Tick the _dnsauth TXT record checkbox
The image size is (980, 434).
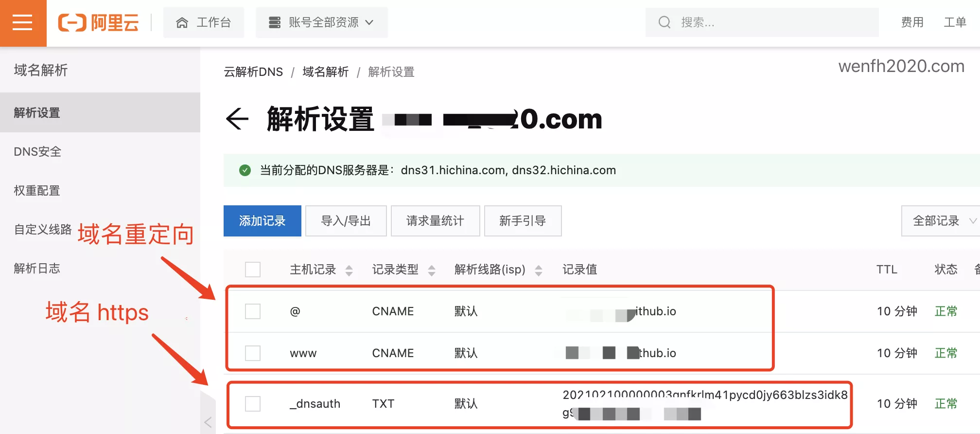[x=253, y=404]
